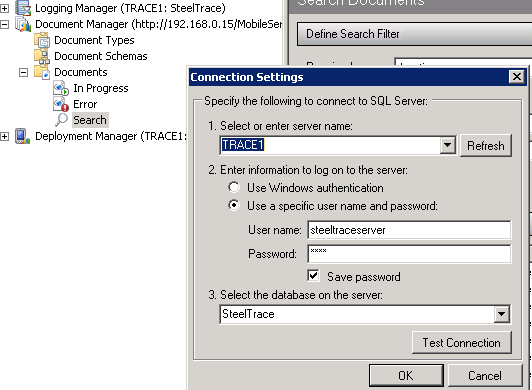
Task: Select the Error tree label
Action: (x=85, y=104)
